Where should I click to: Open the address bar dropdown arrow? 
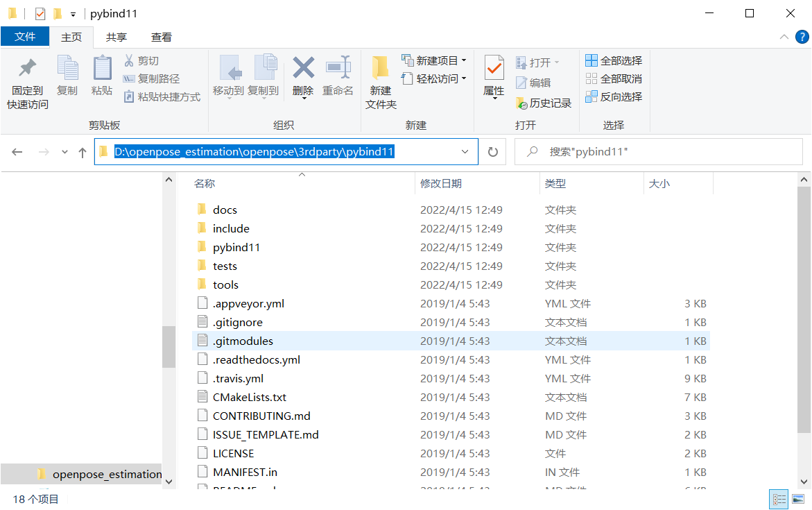pos(464,151)
